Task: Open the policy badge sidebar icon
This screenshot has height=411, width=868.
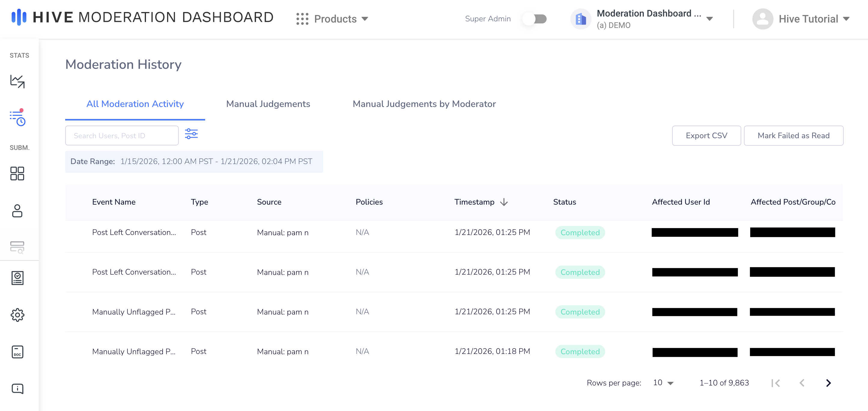Action: (x=17, y=278)
